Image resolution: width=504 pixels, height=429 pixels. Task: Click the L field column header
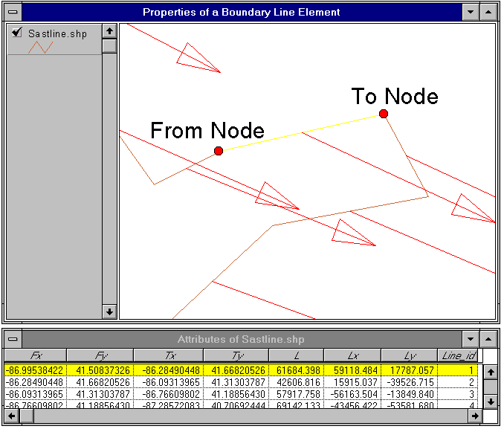pos(296,355)
